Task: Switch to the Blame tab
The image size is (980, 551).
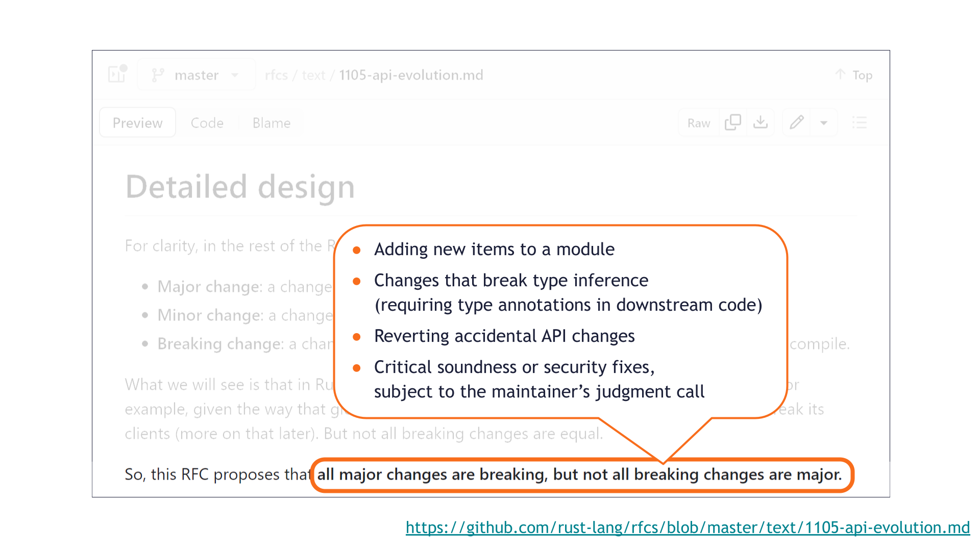Action: (271, 122)
